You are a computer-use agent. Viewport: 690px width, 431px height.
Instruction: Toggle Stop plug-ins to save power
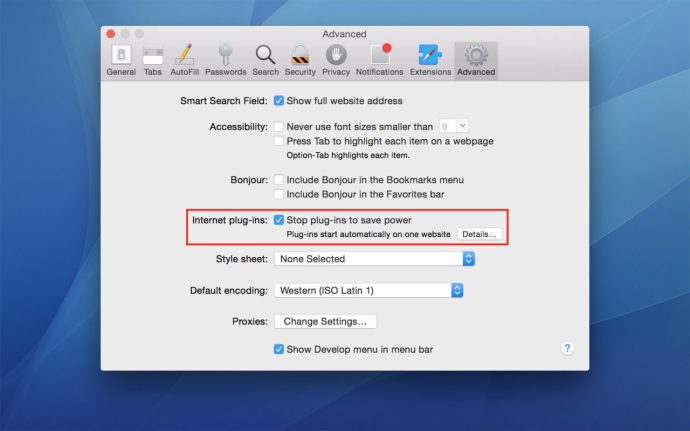pos(279,220)
